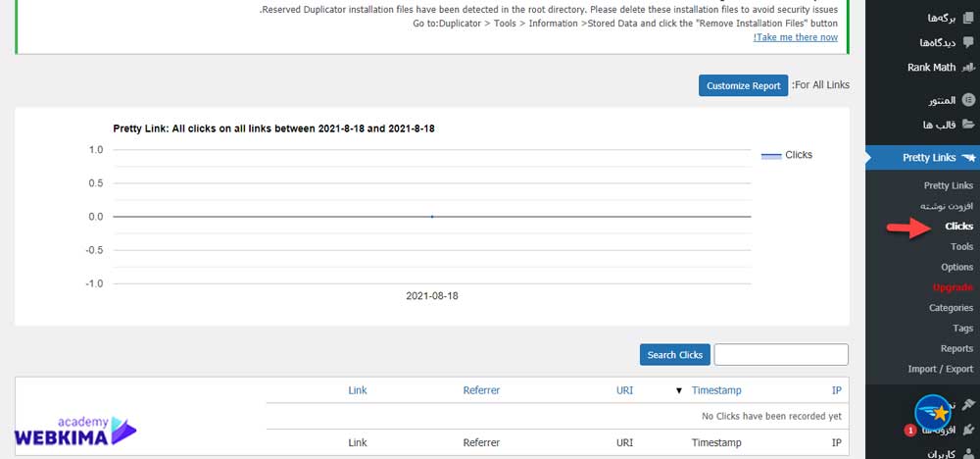This screenshot has height=459, width=980.
Task: Open Categories in the Pretty Links submenu
Action: pyautogui.click(x=952, y=308)
